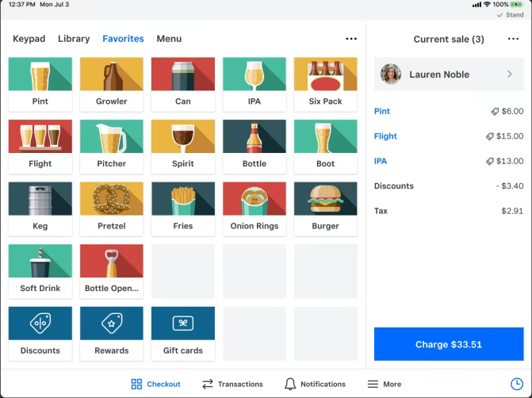This screenshot has width=532, height=398.
Task: Click the clock icon in bottom bar
Action: click(516, 384)
